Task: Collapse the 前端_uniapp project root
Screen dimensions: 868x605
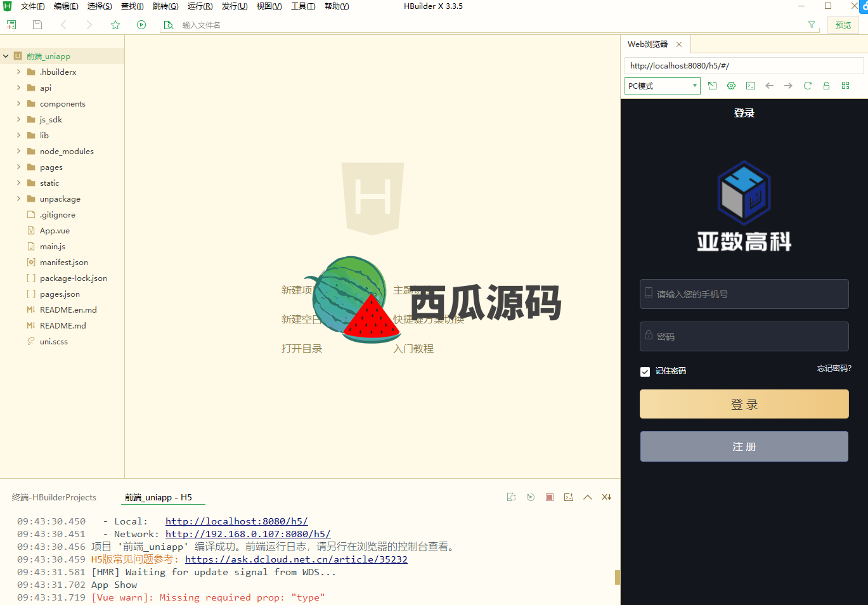Action: pos(6,56)
